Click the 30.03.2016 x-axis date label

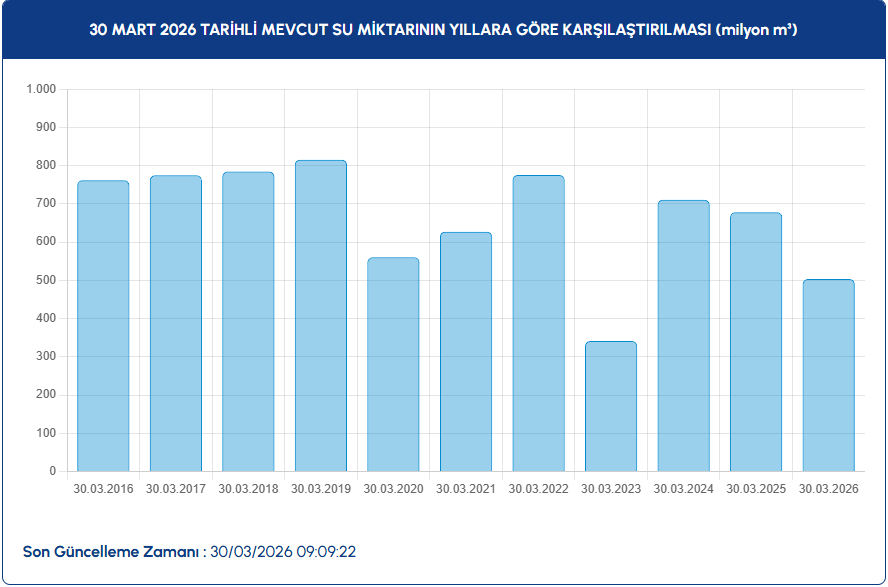coord(103,489)
